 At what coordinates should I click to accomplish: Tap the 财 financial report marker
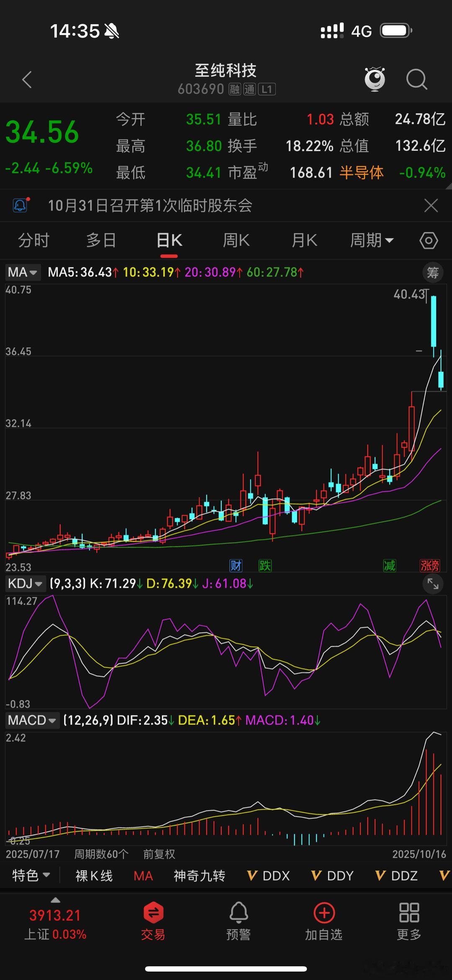(x=236, y=566)
